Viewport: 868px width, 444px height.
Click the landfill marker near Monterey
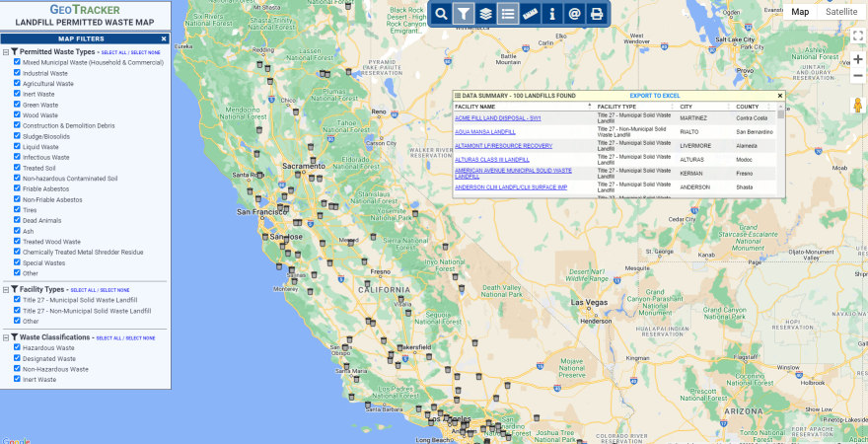pyautogui.click(x=295, y=281)
